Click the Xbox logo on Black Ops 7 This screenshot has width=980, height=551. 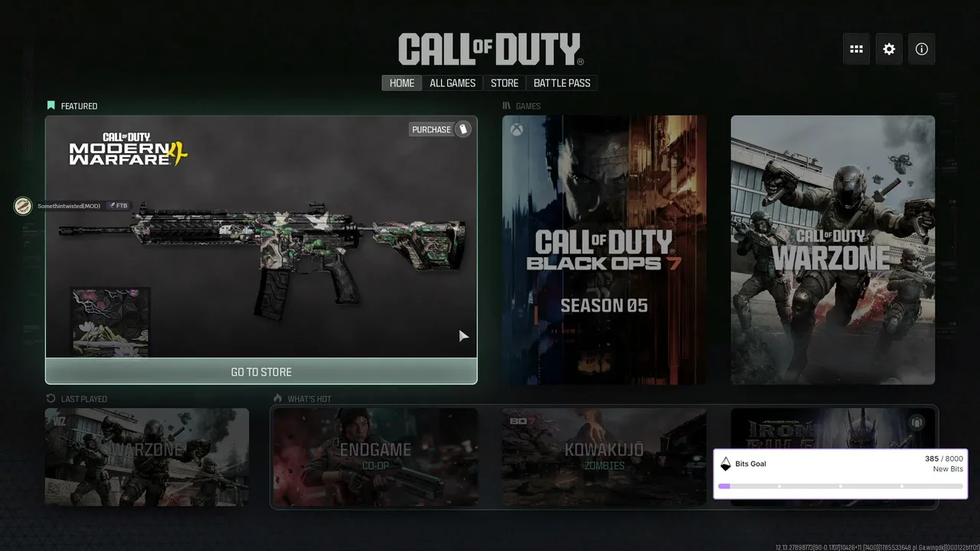(517, 130)
